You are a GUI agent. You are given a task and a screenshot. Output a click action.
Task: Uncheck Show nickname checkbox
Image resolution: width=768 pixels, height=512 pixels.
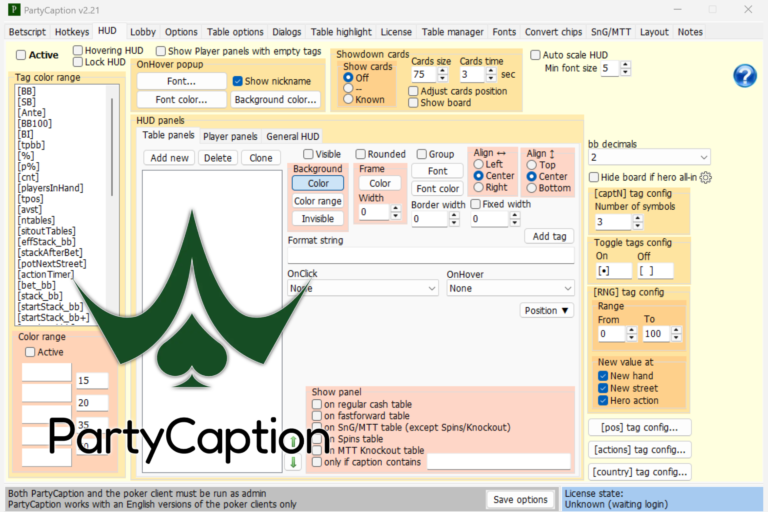238,81
